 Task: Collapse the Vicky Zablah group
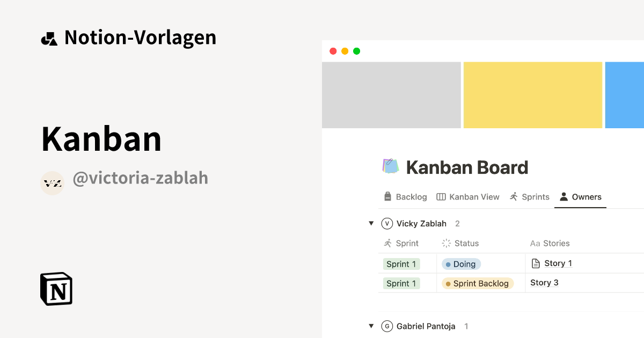click(371, 223)
